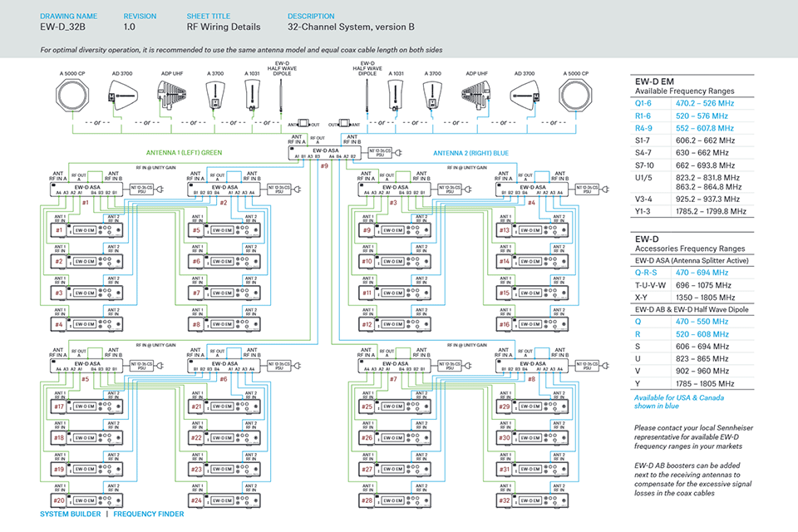The image size is (798, 532).
Task: Click the A 5000 CP antenna on blue Antenna 2 side
Action: [575, 96]
